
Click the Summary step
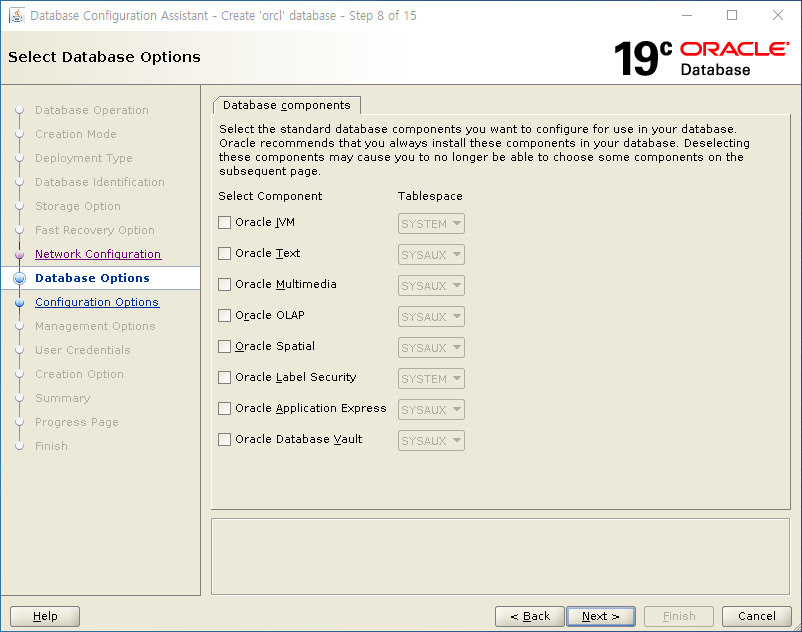coord(62,398)
